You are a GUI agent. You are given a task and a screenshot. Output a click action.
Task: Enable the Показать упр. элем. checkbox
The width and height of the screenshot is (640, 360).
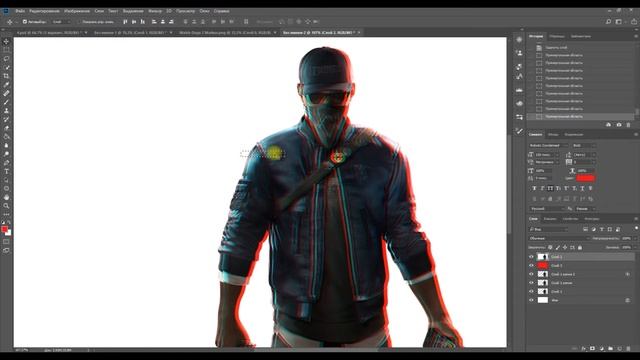[80, 22]
